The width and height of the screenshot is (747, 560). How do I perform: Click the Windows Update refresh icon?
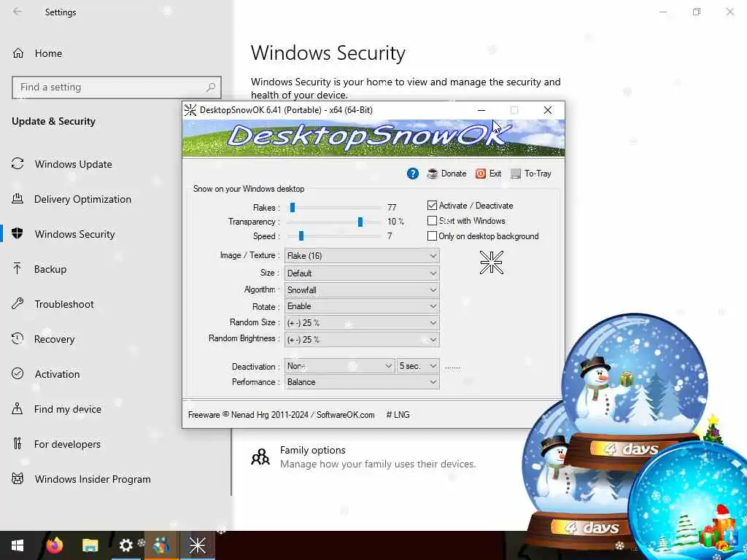[x=18, y=164]
